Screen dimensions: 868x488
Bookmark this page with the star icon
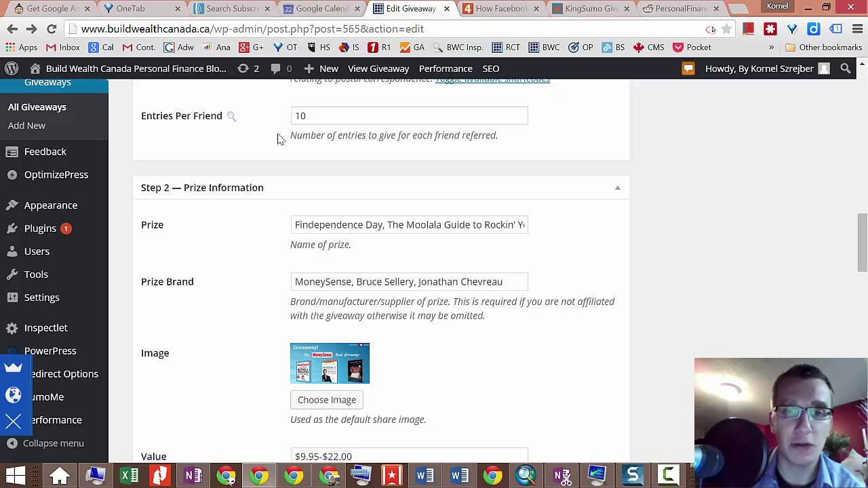pos(726,29)
